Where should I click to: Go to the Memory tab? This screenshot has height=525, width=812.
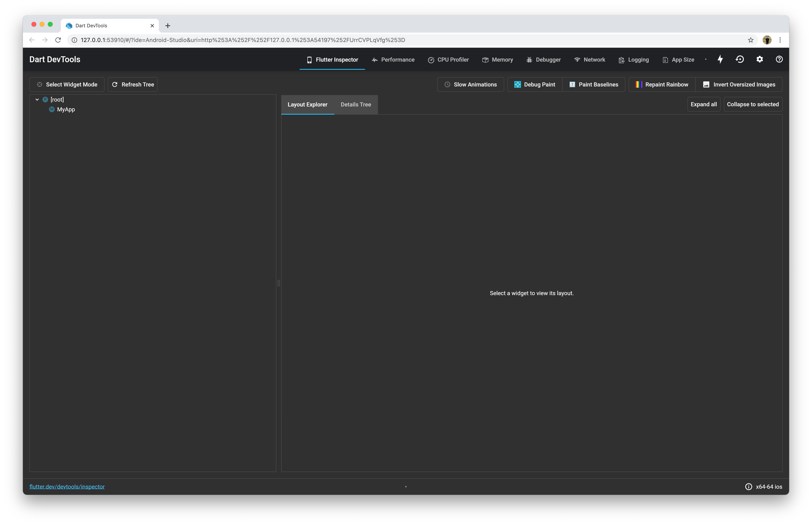[497, 60]
